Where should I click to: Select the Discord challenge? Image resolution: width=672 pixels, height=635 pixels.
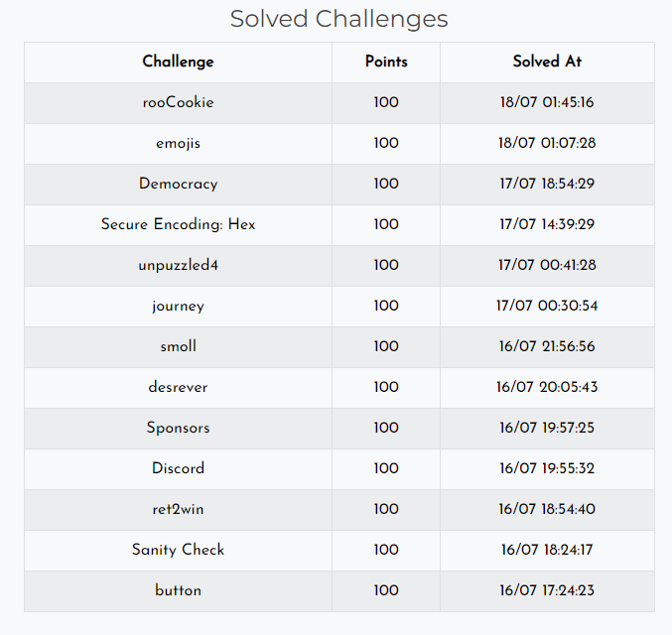pyautogui.click(x=178, y=468)
